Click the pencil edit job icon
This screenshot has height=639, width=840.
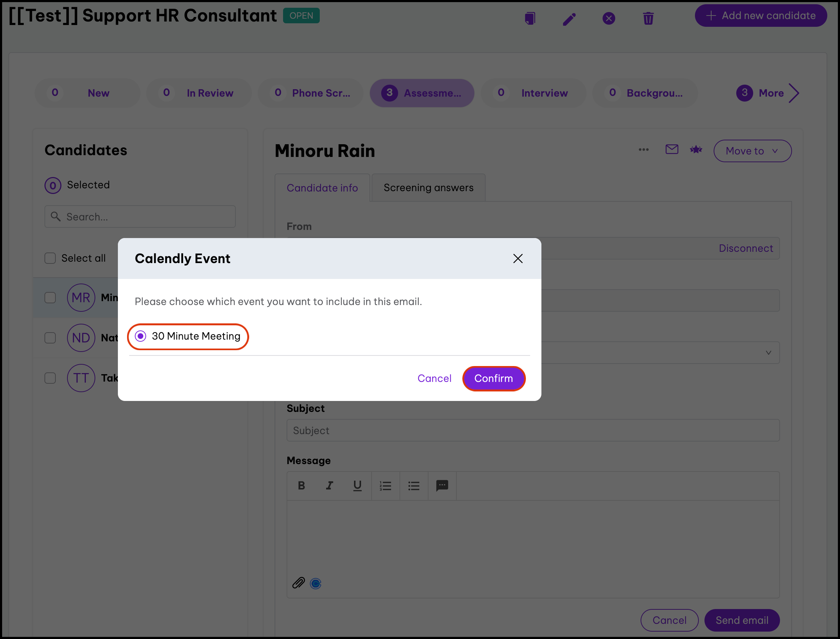pyautogui.click(x=569, y=19)
